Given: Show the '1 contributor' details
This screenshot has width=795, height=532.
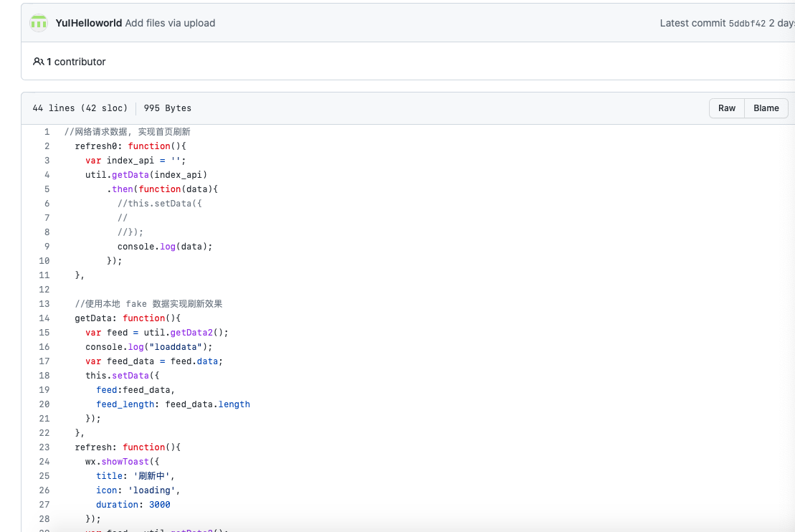Looking at the screenshot, I should click(x=76, y=62).
